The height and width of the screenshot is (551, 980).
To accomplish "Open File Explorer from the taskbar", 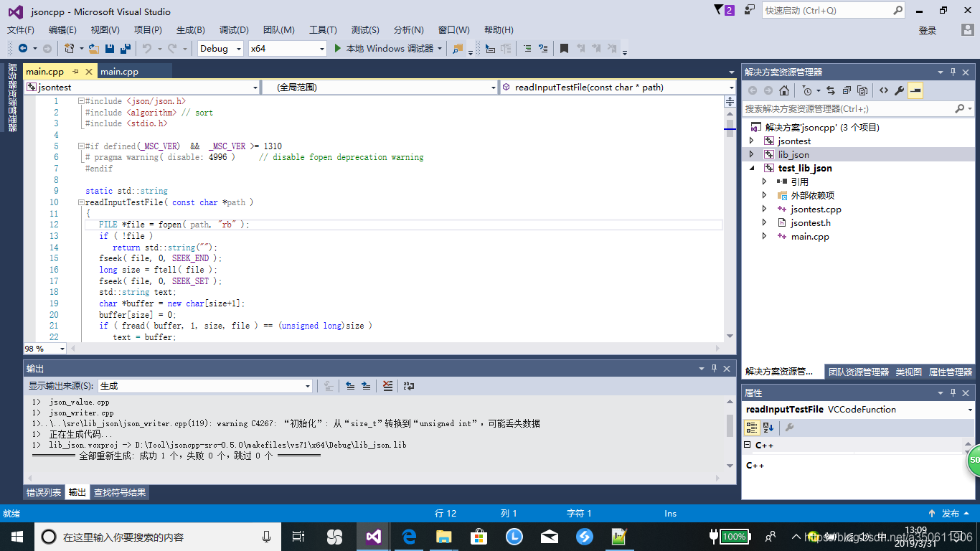I will [x=443, y=536].
